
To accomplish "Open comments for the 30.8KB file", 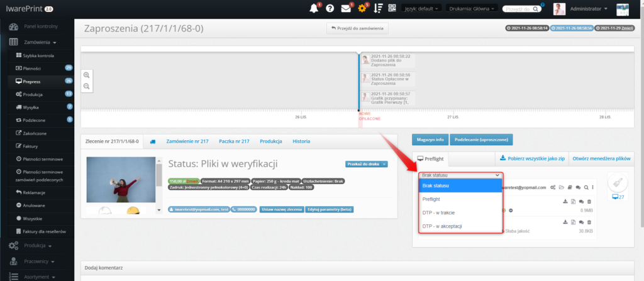I will coord(581,222).
